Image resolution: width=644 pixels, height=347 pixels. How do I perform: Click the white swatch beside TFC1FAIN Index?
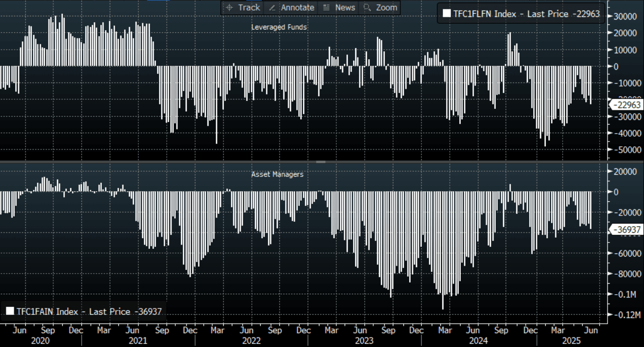click(10, 312)
